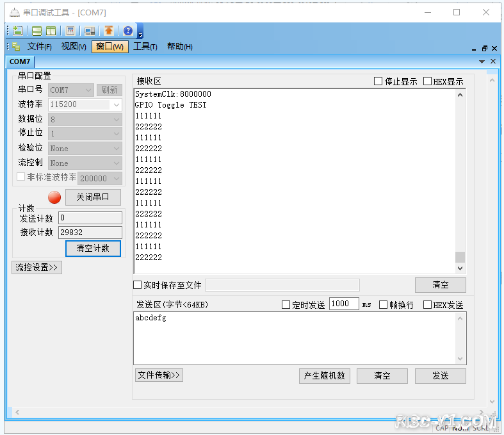Screen dimensions: 504x435
Task: Check the 实时保存至文件 checkbox
Action: [x=137, y=285]
